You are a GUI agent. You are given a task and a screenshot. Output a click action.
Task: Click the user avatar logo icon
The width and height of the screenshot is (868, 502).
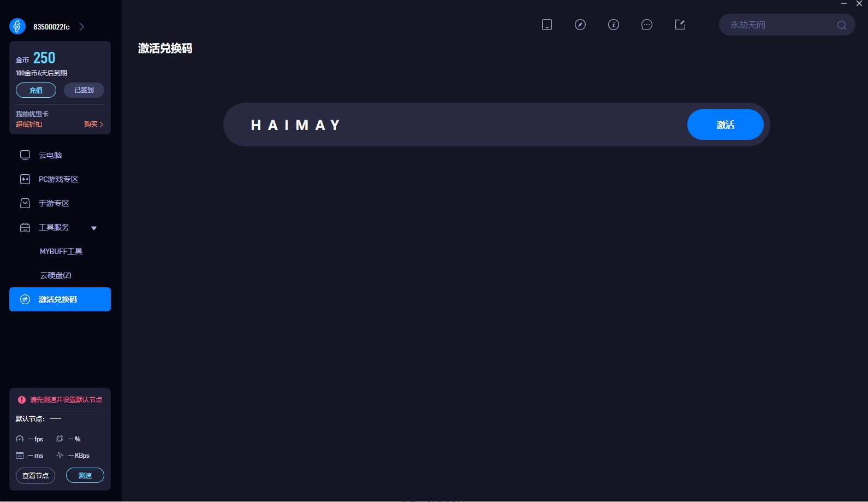17,26
